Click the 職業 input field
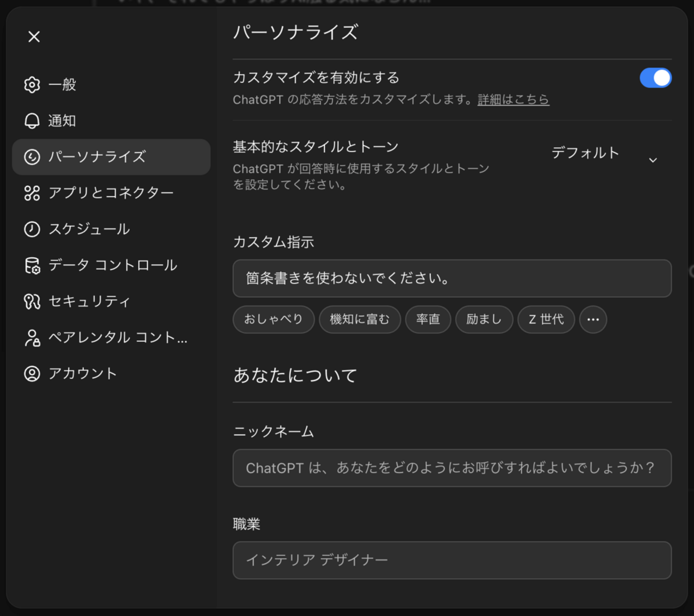The height and width of the screenshot is (616, 694). pyautogui.click(x=452, y=560)
